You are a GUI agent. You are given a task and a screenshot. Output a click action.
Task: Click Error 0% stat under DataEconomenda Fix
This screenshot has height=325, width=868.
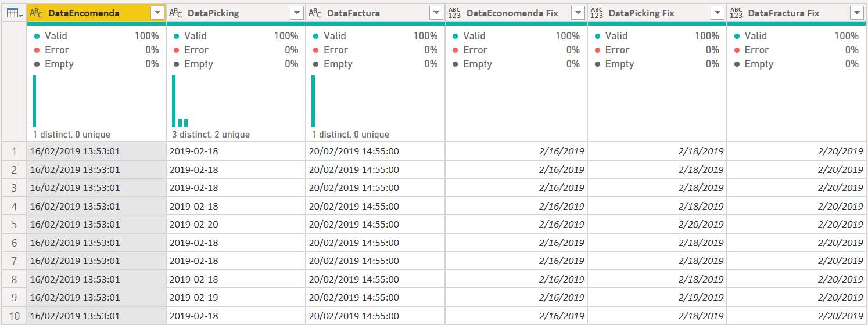(516, 50)
